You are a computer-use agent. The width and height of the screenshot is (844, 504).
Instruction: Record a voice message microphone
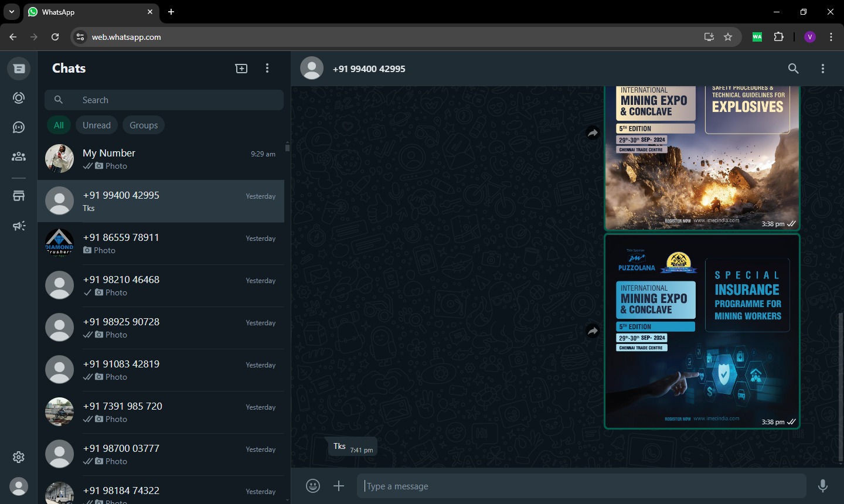(x=823, y=486)
